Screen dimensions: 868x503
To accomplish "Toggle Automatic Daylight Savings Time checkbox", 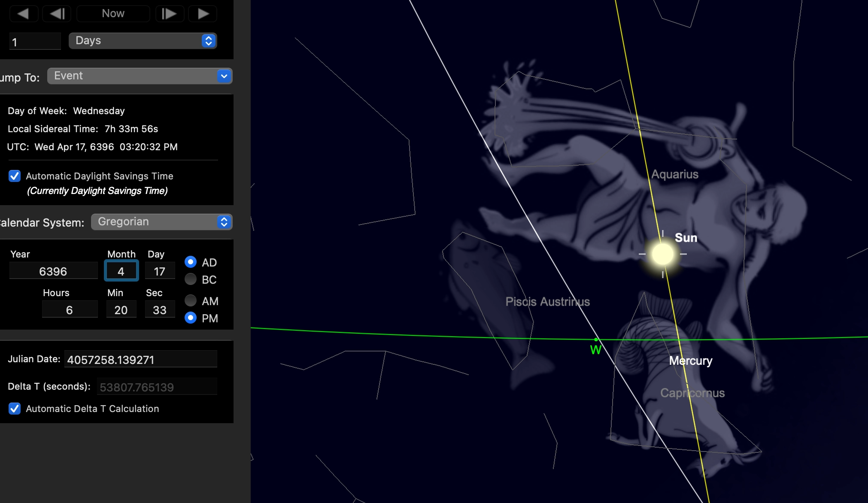I will pos(15,176).
